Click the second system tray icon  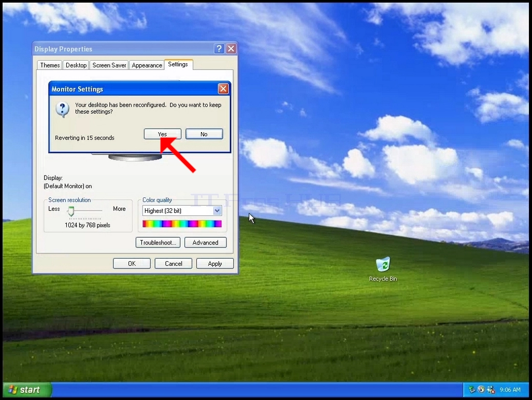point(481,390)
